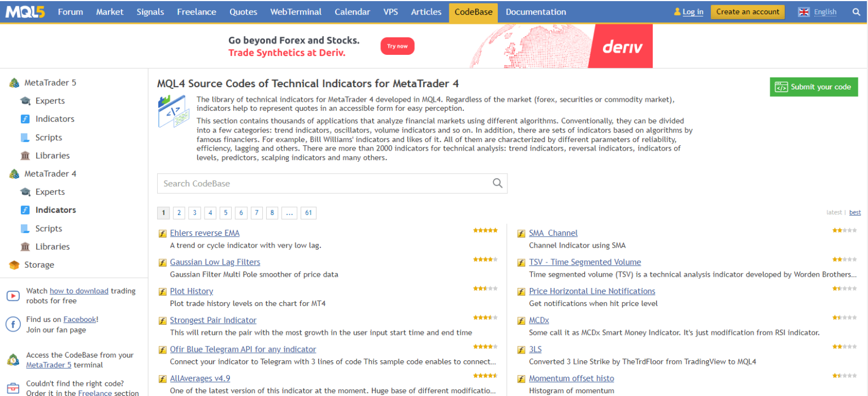Switch to the CodeBase tab
Screen dimensions: 868x396
[473, 11]
